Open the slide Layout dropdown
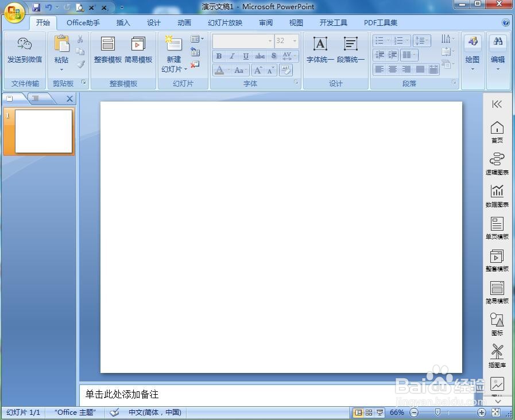 pyautogui.click(x=197, y=39)
